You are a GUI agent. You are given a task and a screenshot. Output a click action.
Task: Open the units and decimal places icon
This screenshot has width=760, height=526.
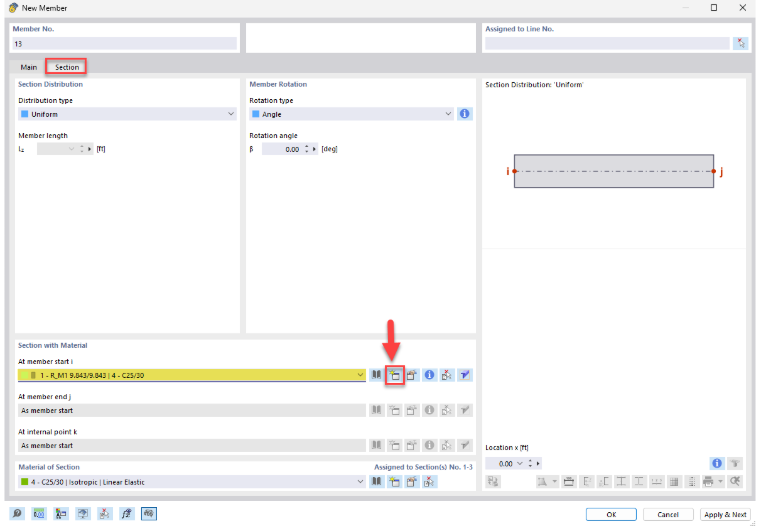coord(39,513)
